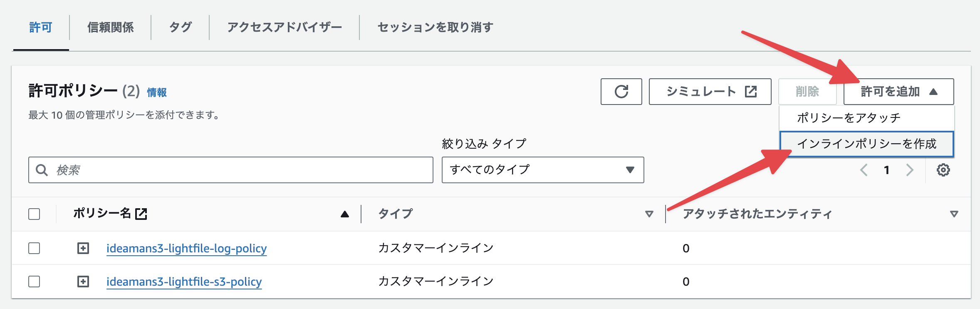Image resolution: width=980 pixels, height=309 pixels.
Task: Open the policy list preferences gear icon
Action: coord(943,170)
